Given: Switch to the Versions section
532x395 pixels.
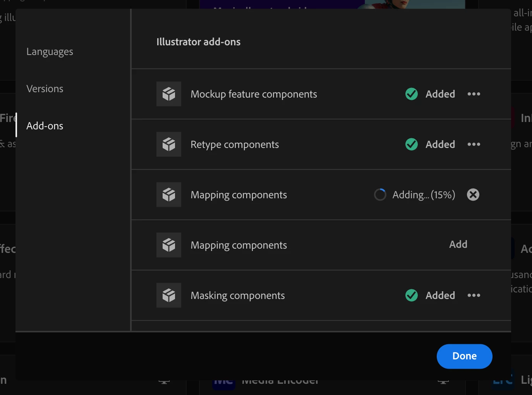Looking at the screenshot, I should point(45,89).
